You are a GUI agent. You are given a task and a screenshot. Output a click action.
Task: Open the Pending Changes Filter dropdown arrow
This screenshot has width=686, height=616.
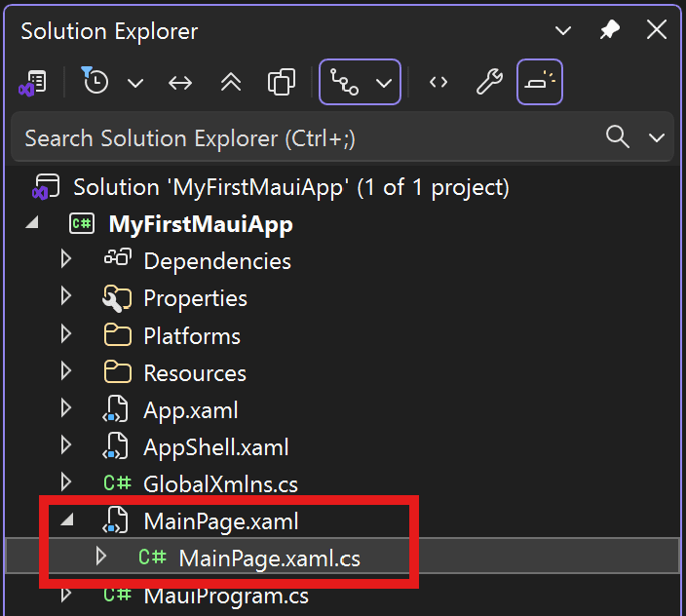click(135, 83)
